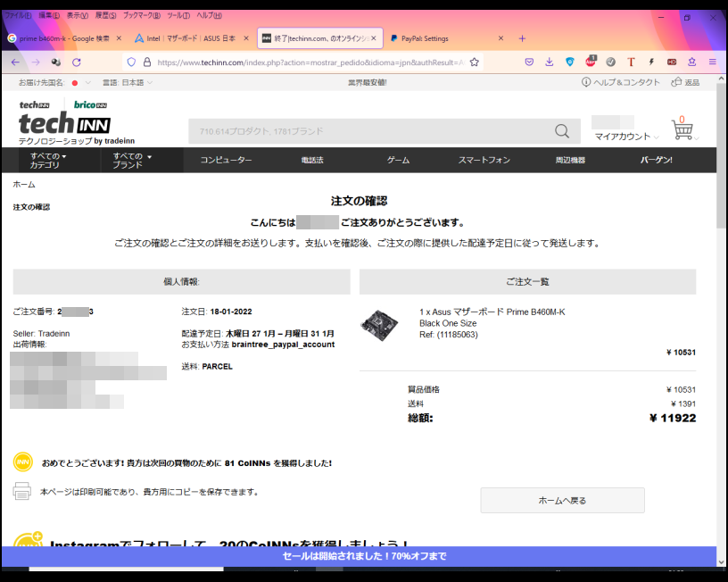The height and width of the screenshot is (582, 728).
Task: Open 編集 menu in menu bar
Action: click(49, 15)
